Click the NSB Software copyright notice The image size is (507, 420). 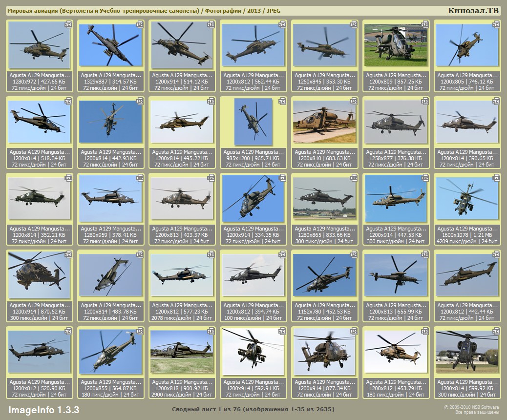pyautogui.click(x=471, y=409)
